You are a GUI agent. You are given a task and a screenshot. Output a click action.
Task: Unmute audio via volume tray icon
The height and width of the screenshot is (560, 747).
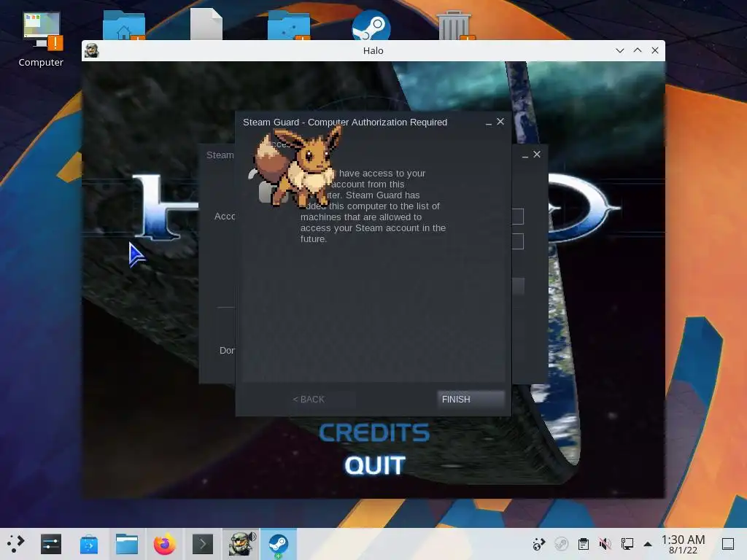click(605, 544)
